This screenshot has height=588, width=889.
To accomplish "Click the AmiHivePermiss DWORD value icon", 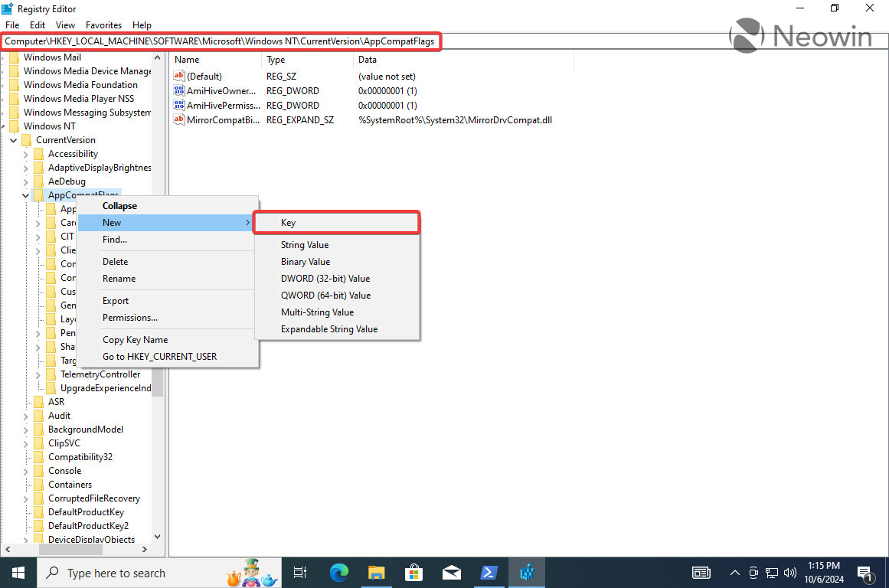I will click(179, 105).
